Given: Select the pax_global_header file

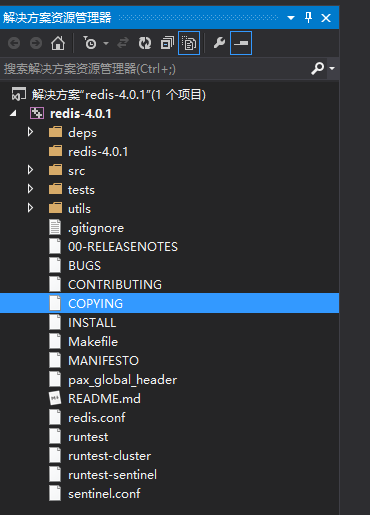Looking at the screenshot, I should coord(123,380).
